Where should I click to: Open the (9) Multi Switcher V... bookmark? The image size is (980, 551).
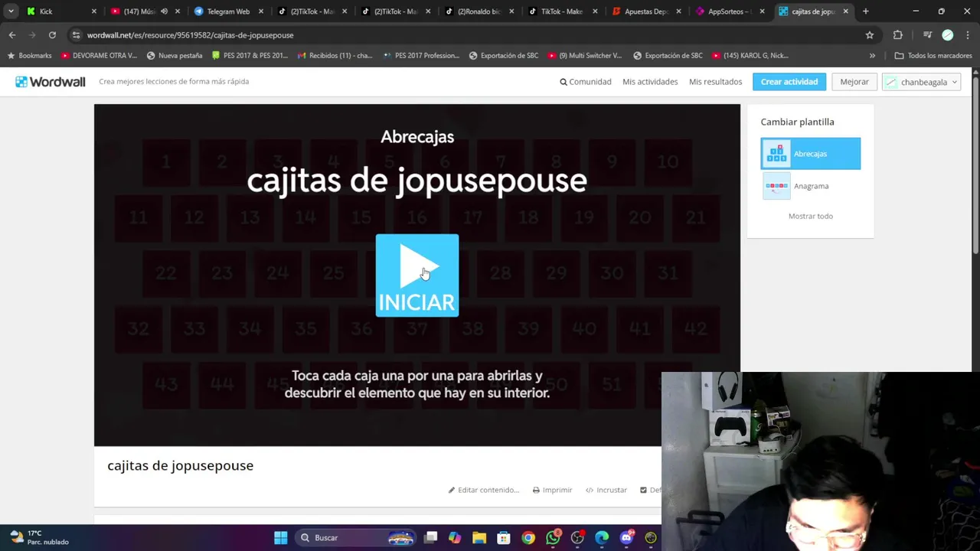coord(585,56)
